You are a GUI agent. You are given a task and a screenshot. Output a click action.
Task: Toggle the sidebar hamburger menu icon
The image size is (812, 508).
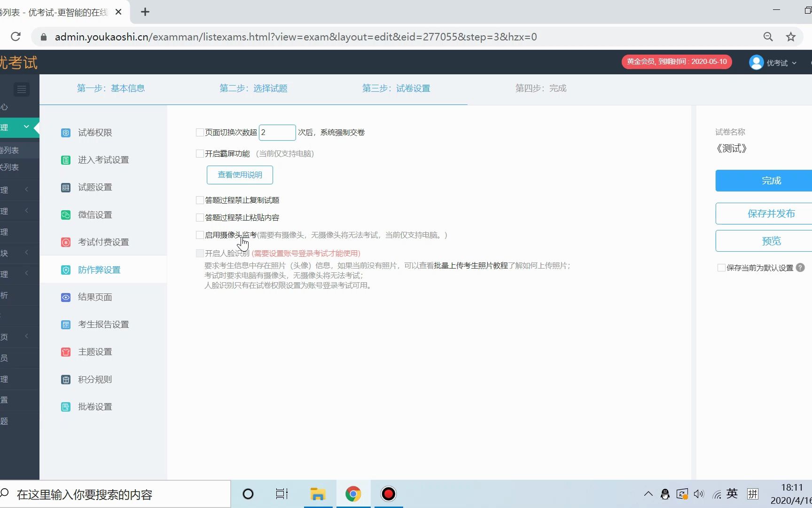pos(22,89)
